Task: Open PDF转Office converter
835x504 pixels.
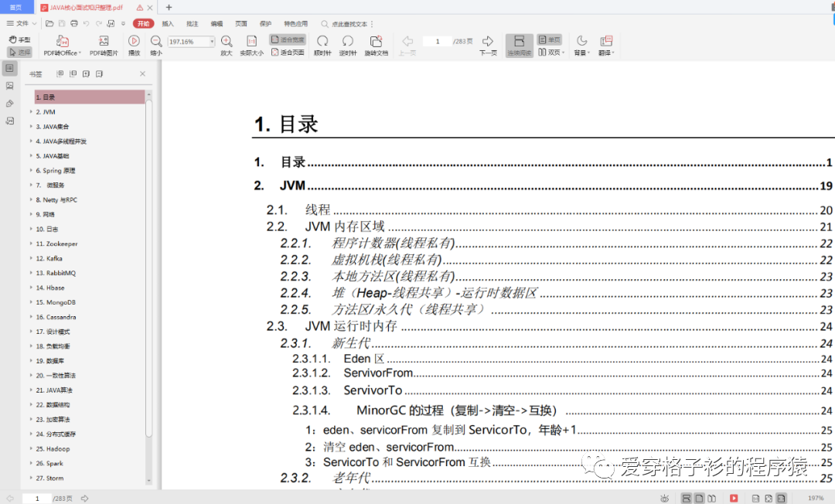Action: click(x=63, y=46)
